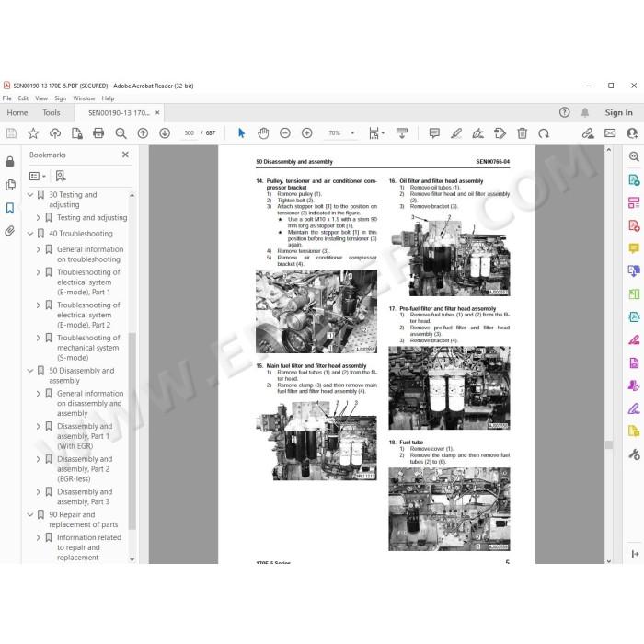
Task: Open the Sign document pen icon
Action: (x=478, y=133)
